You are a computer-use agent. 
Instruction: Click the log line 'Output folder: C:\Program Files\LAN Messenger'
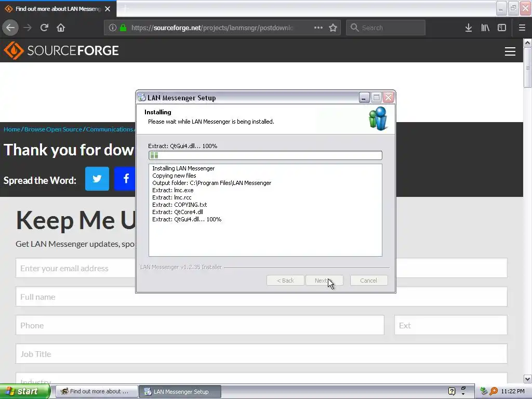[x=212, y=183]
